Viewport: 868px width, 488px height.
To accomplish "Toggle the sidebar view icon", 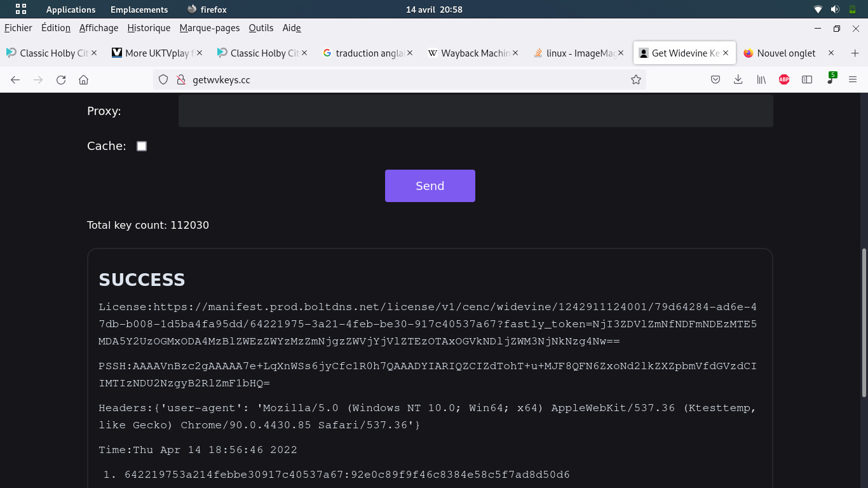I will pyautogui.click(x=807, y=79).
